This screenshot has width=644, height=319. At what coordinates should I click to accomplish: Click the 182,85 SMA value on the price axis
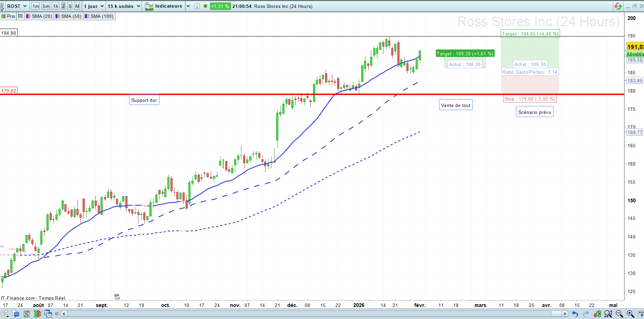[635, 81]
